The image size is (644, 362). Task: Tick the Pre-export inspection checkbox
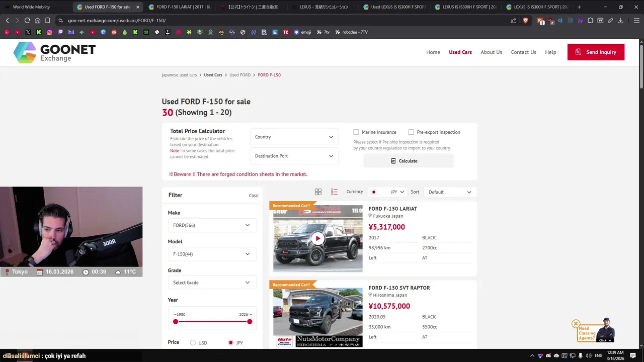pyautogui.click(x=411, y=132)
